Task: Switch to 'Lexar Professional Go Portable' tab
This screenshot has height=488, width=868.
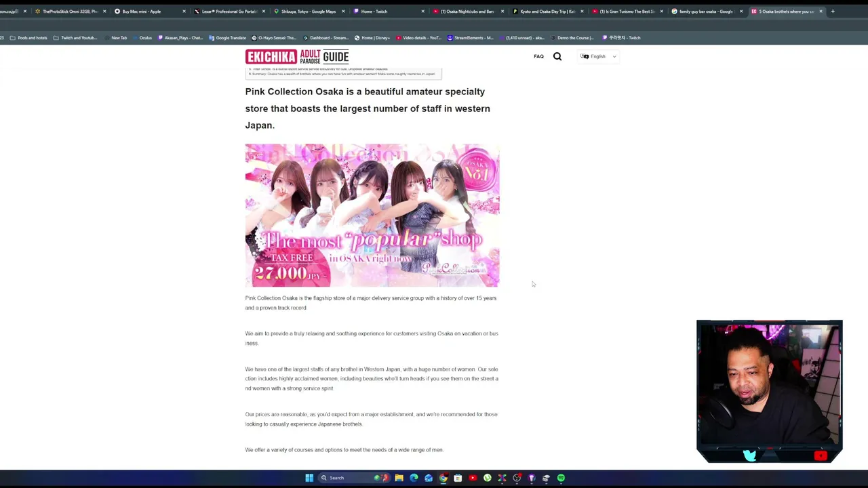Action: pyautogui.click(x=229, y=12)
